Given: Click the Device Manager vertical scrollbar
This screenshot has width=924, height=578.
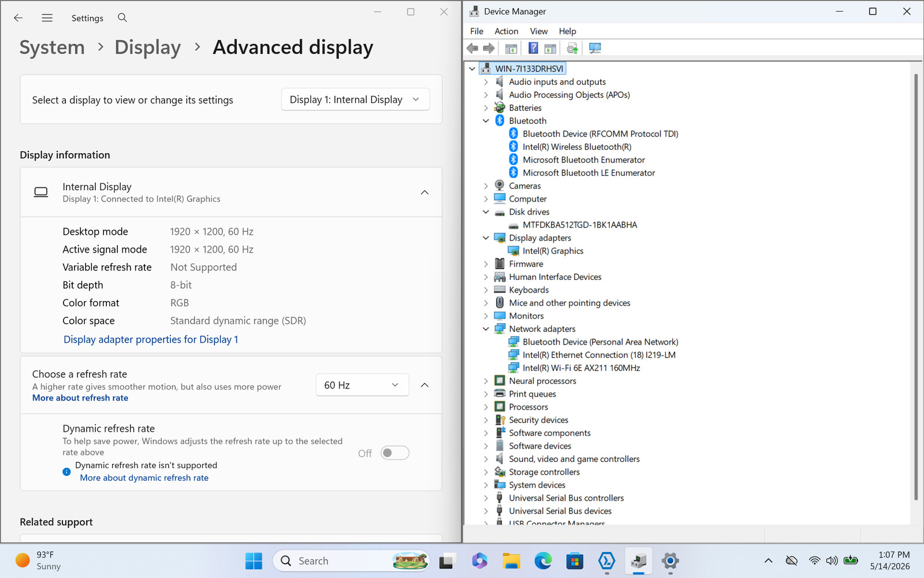Looking at the screenshot, I should tap(916, 287).
